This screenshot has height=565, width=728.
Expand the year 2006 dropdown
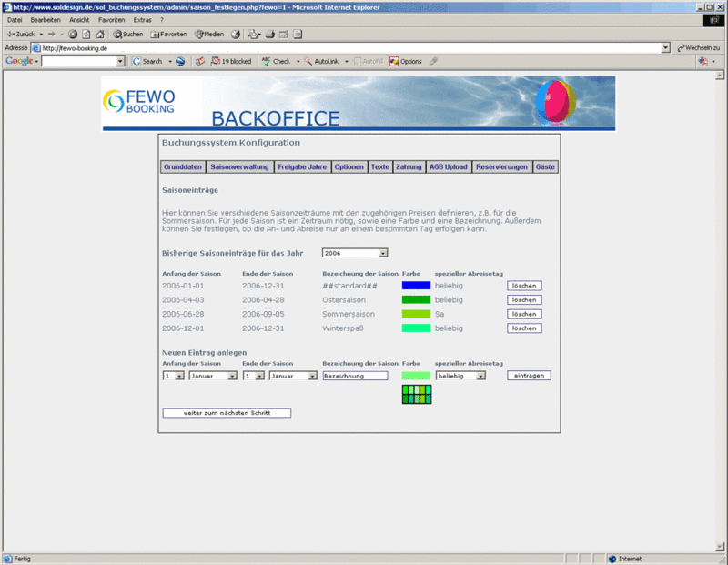(x=383, y=253)
